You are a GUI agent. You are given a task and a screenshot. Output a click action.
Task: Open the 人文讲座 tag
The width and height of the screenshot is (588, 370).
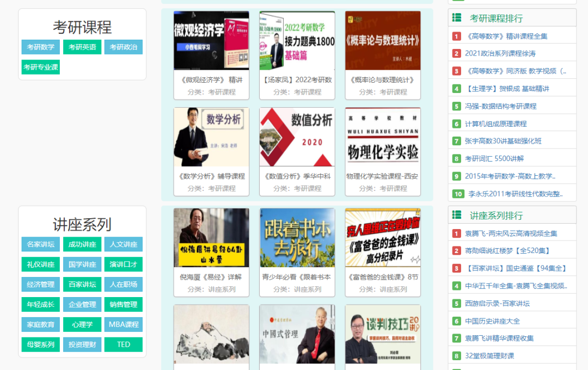[x=124, y=244]
